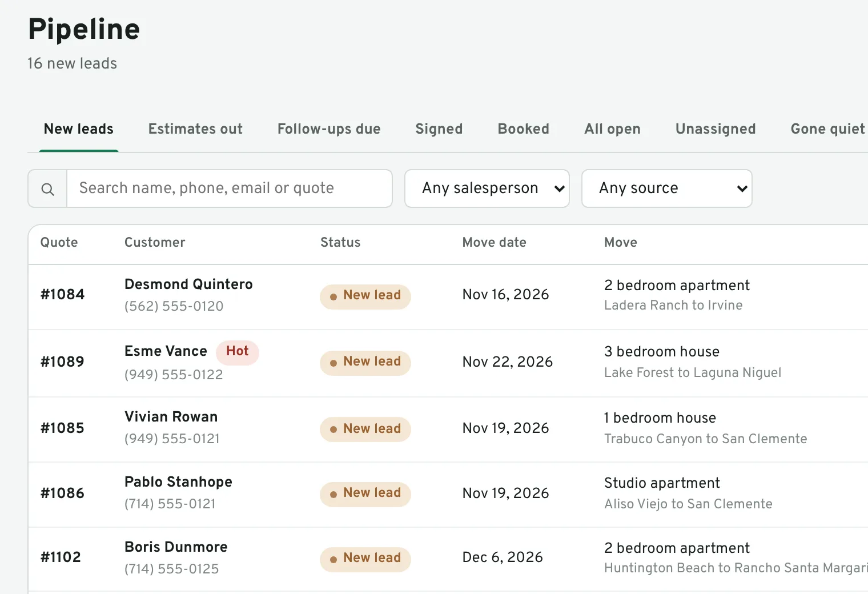The image size is (868, 594).
Task: Switch to the Estimates out tab
Action: coord(195,129)
